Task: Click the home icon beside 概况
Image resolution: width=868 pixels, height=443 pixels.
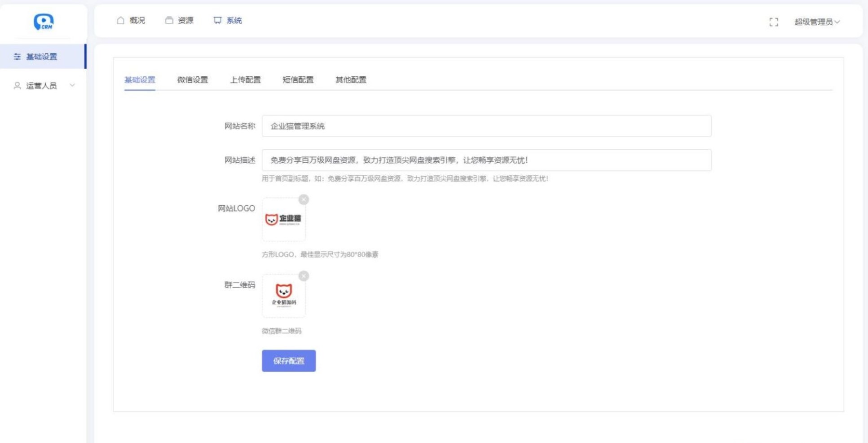Action: pyautogui.click(x=120, y=20)
